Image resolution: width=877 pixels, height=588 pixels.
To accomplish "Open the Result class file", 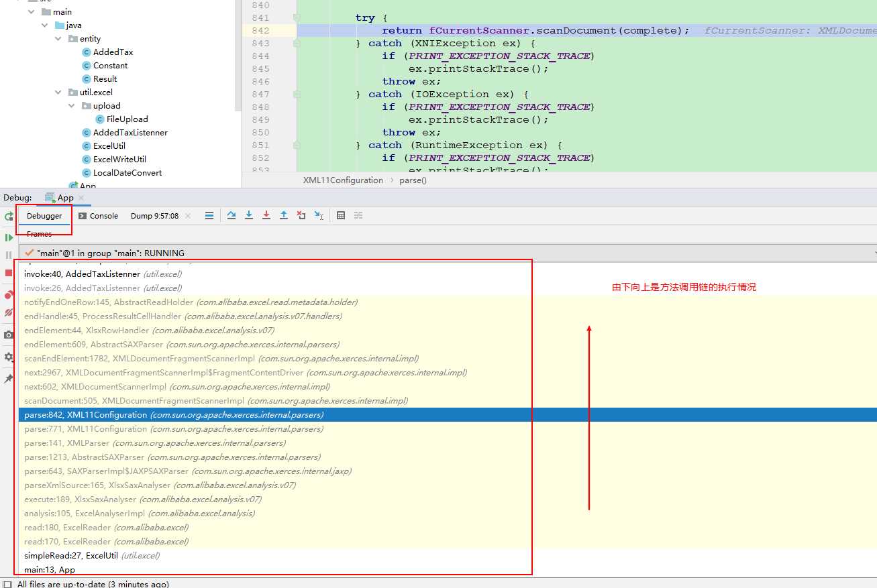I will [99, 79].
